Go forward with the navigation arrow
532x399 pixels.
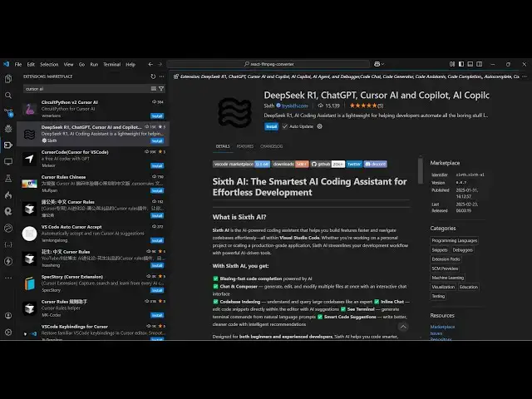(160, 64)
